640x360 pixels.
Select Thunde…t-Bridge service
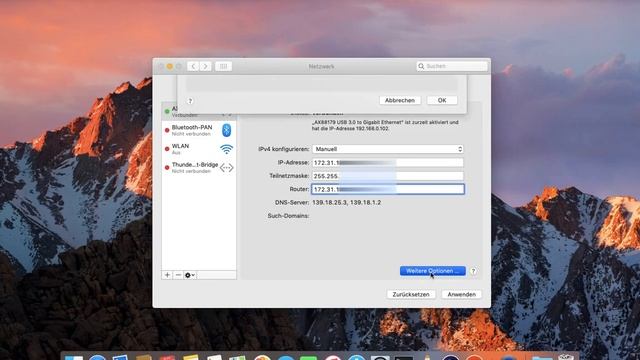199,168
